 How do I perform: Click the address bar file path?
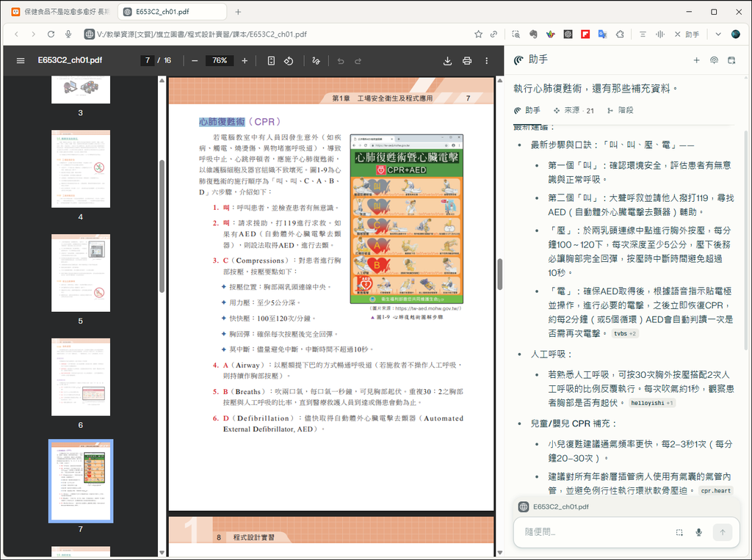[x=201, y=34]
